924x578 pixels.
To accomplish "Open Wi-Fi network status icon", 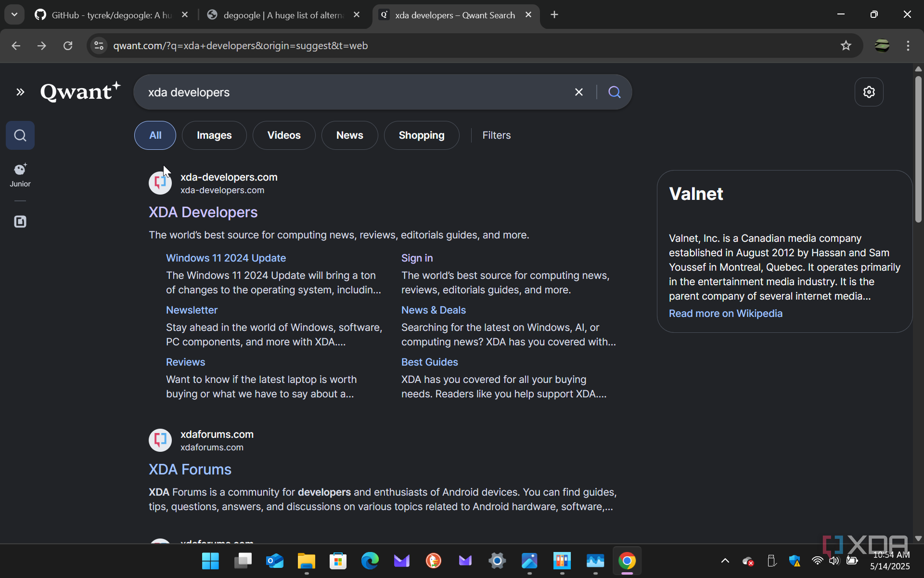I will (x=817, y=561).
